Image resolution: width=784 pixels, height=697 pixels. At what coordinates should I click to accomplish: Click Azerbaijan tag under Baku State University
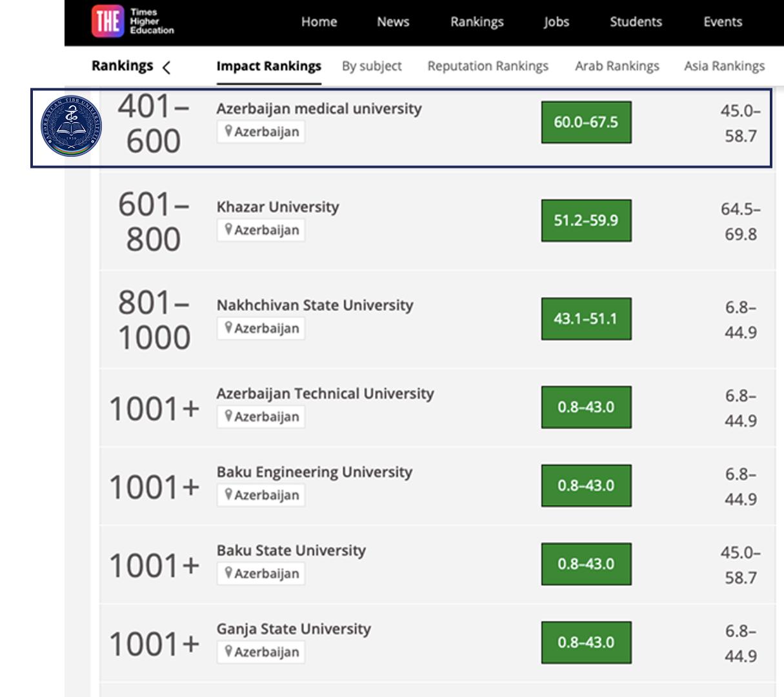(x=261, y=574)
